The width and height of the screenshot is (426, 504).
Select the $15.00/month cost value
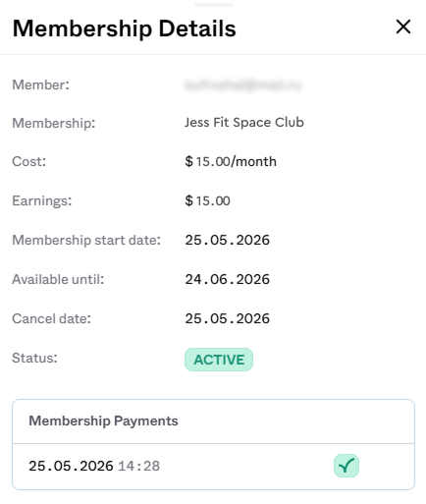click(x=231, y=161)
